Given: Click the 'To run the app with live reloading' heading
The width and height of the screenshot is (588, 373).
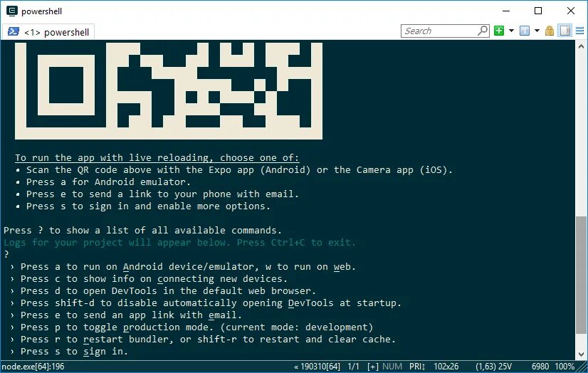Looking at the screenshot, I should point(157,158).
